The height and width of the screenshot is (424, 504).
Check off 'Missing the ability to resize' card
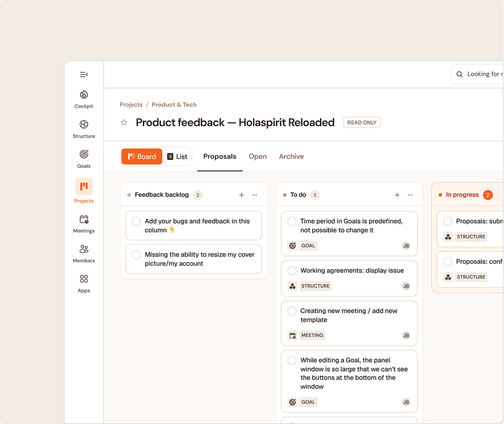136,255
